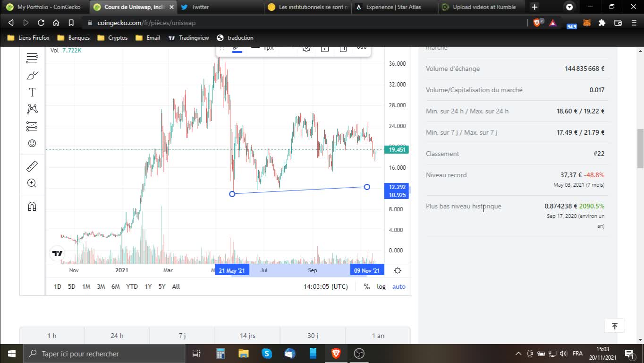The height and width of the screenshot is (363, 644).
Task: Select the Brush drawing tool
Action: coord(32,75)
